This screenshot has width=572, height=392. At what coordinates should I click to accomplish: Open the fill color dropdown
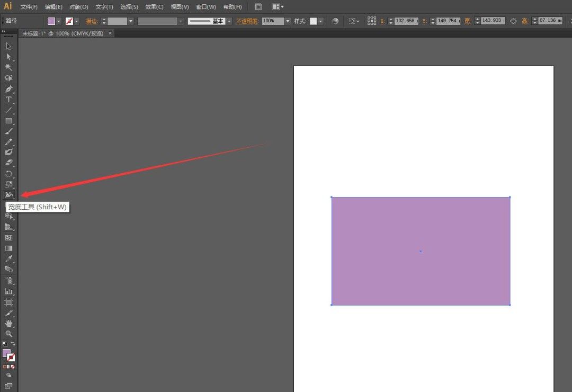point(58,21)
